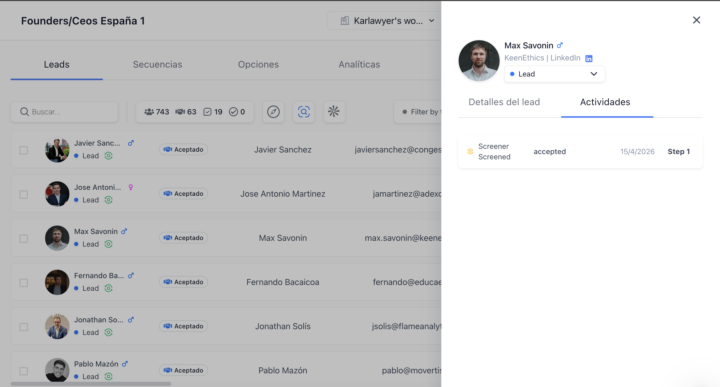The image size is (720, 387).
Task: Check Jose Antonio Martinez row checkbox
Action: [23, 194]
